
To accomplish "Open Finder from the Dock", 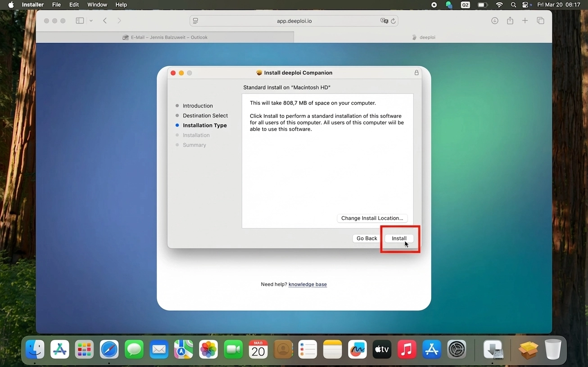I will [x=35, y=349].
